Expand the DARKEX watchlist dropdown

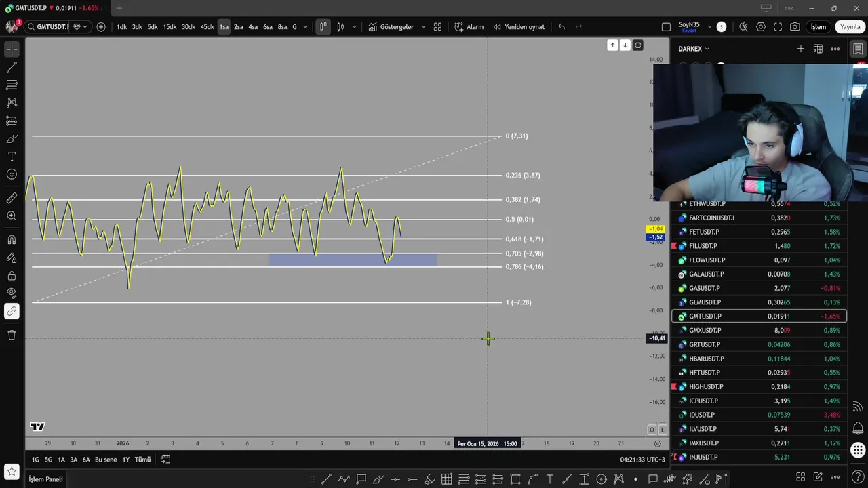coord(694,49)
